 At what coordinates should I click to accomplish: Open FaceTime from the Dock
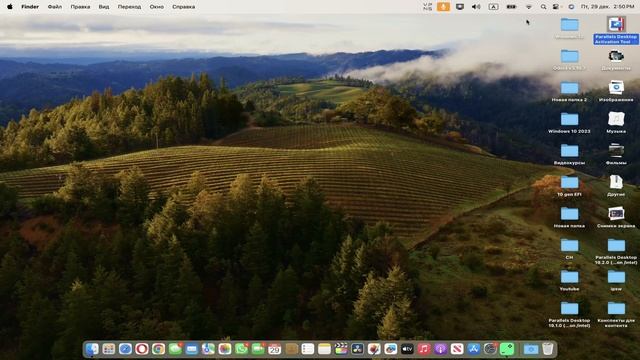pyautogui.click(x=258, y=349)
